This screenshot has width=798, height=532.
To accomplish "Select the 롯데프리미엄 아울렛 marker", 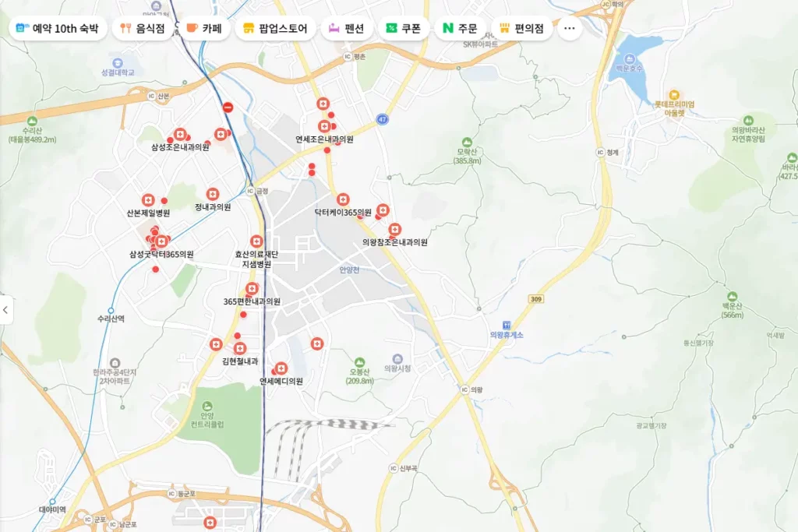I will (x=675, y=93).
